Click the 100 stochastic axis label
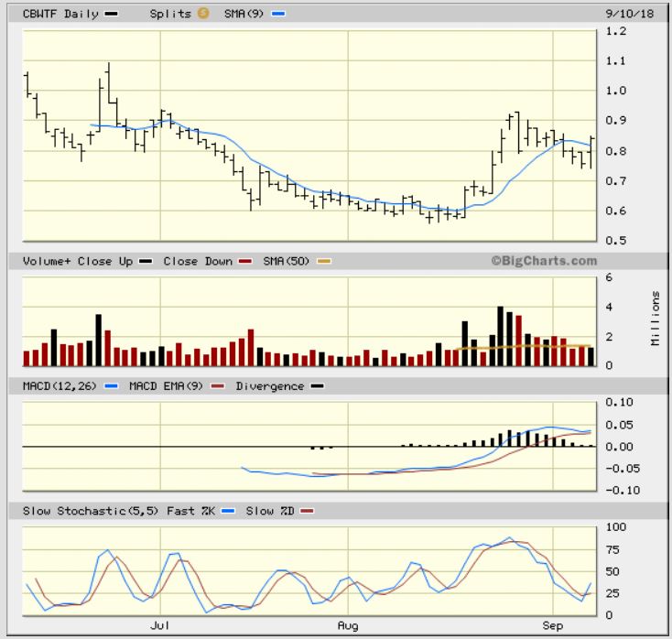The image size is (672, 639). [616, 527]
